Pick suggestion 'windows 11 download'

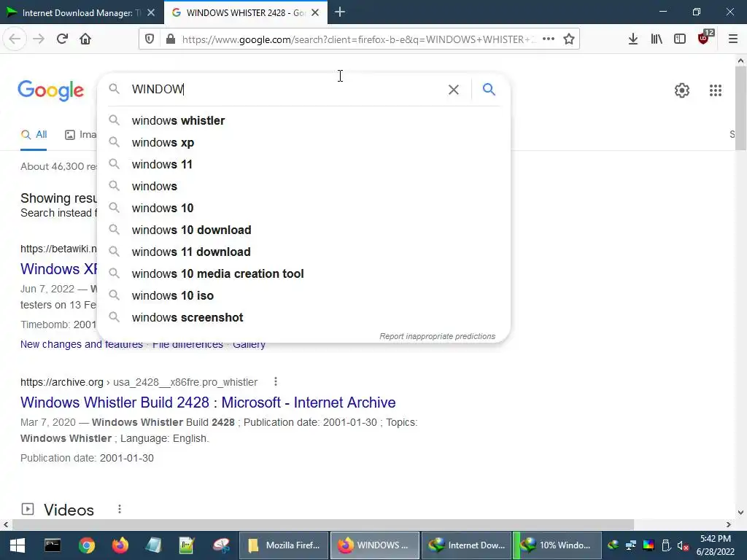coord(303,252)
